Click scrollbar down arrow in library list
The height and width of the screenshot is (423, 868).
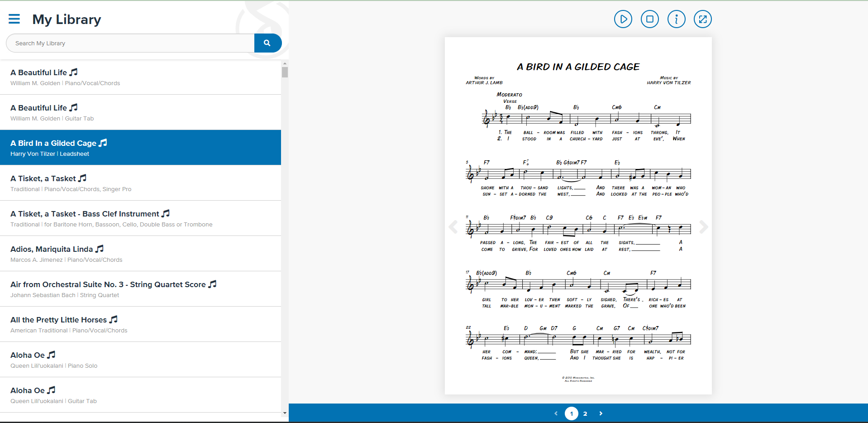click(x=285, y=413)
